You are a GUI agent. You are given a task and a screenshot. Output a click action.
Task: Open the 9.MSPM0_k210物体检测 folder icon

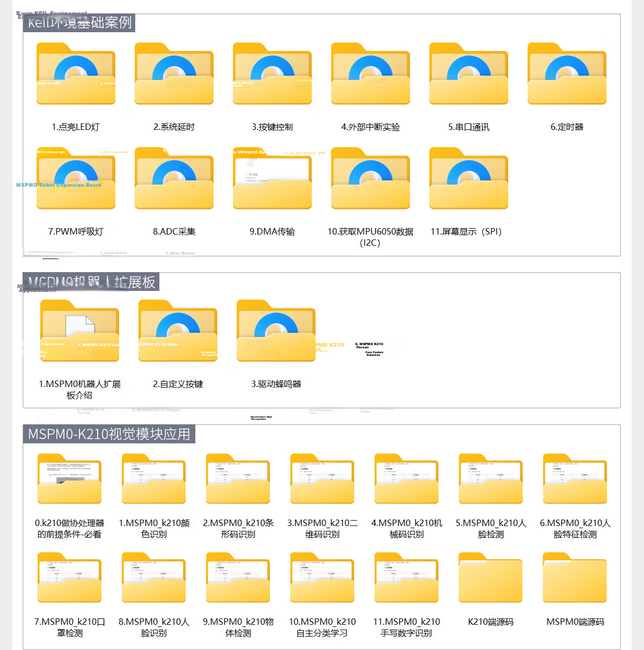[x=238, y=578]
